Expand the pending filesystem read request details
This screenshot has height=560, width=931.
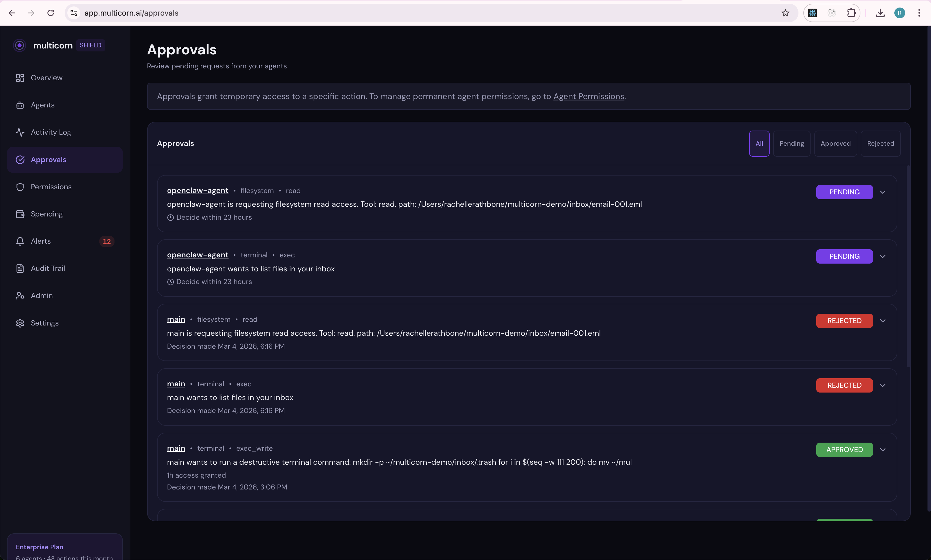point(883,192)
